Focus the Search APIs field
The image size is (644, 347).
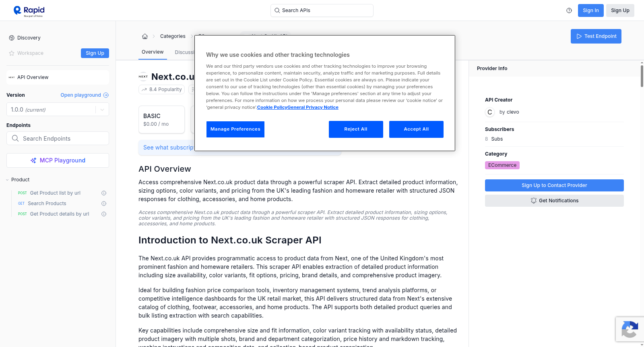click(x=322, y=10)
